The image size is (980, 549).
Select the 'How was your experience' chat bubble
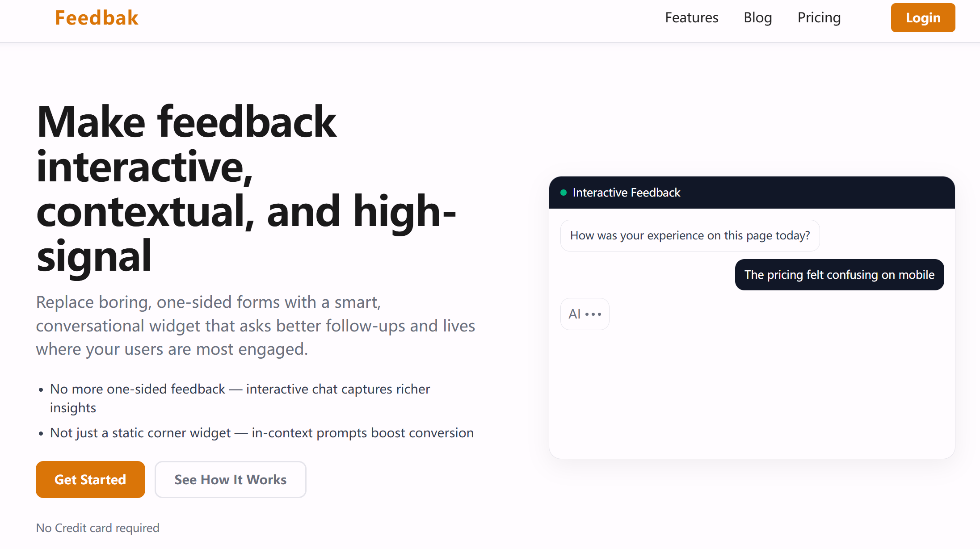[x=690, y=235]
